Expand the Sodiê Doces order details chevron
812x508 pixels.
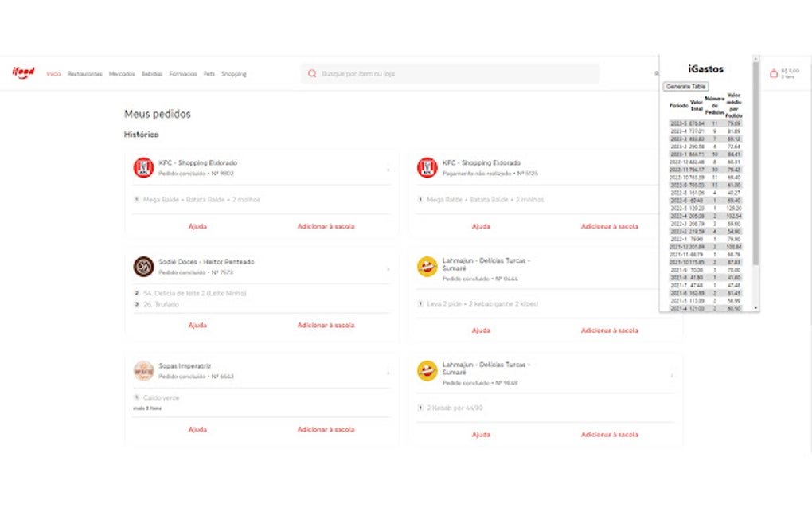388,269
